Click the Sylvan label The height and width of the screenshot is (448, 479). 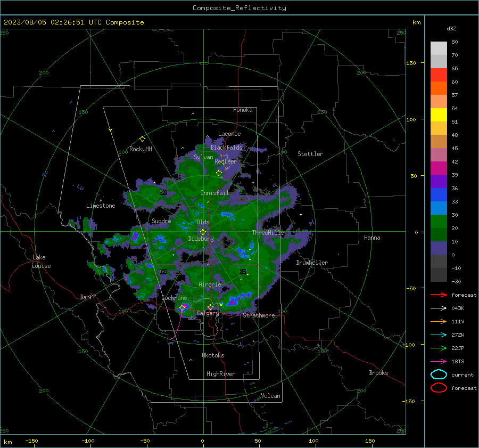(x=203, y=157)
